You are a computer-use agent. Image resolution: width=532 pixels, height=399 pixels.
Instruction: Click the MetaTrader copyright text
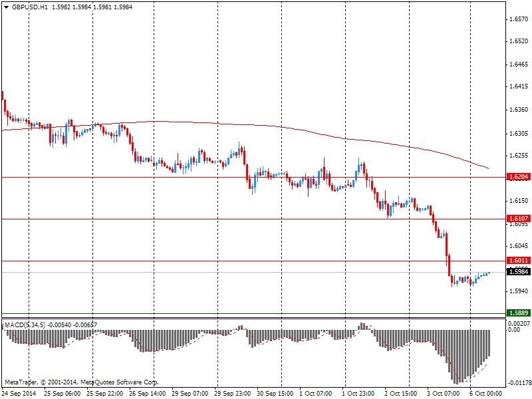pos(81,382)
